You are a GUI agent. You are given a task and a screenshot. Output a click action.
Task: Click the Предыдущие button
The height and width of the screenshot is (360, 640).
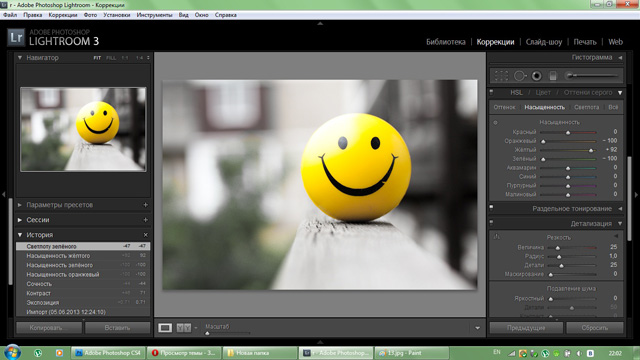pyautogui.click(x=526, y=328)
